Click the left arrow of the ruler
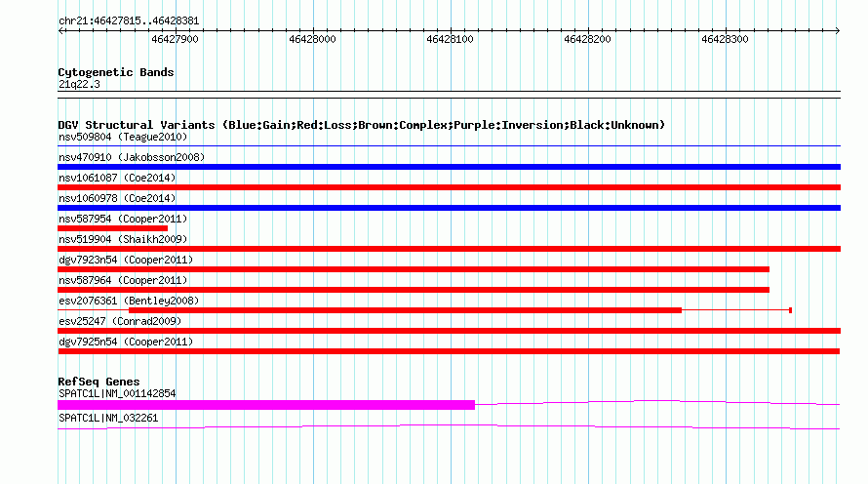The width and height of the screenshot is (868, 484). tap(60, 30)
